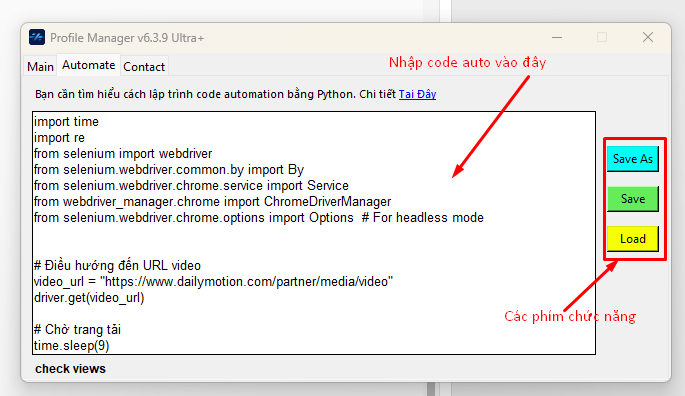Viewport: 685px width, 396px height.
Task: Click the Profile Manager app icon
Action: [x=37, y=38]
